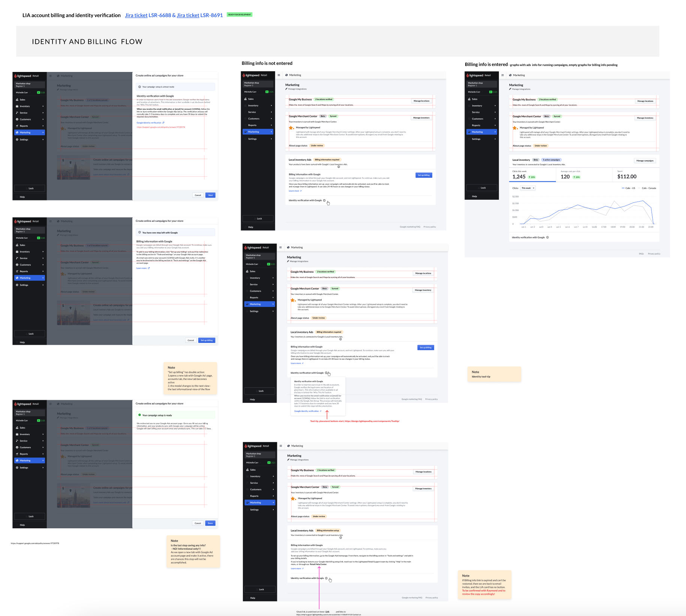Viewport: 686px width, 616px height.
Task: Click info icon beside 'You have one step left'
Action: pyautogui.click(x=139, y=233)
